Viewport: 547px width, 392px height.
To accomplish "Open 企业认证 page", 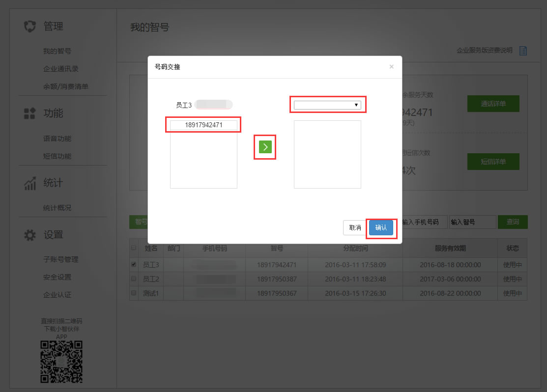I will coord(57,295).
